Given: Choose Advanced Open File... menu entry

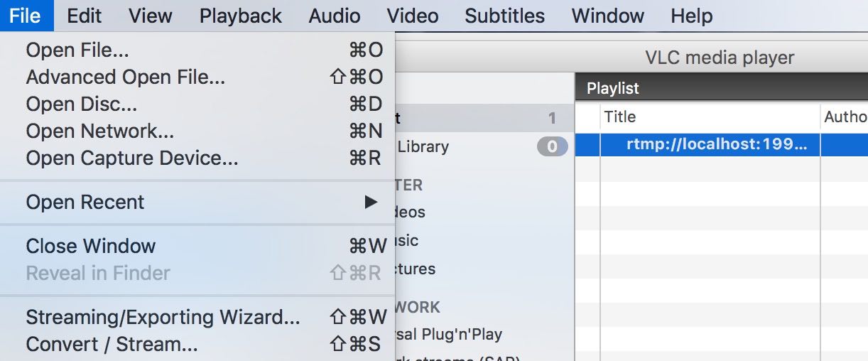Looking at the screenshot, I should (197, 77).
